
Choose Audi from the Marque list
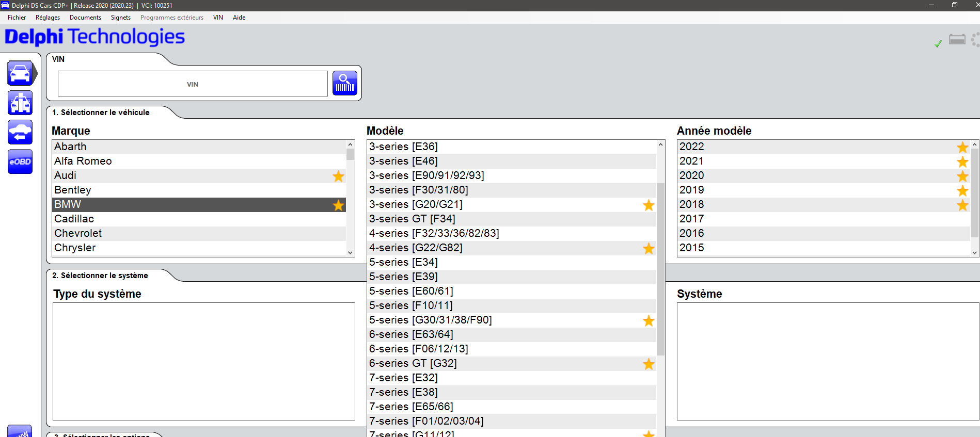[x=199, y=175]
